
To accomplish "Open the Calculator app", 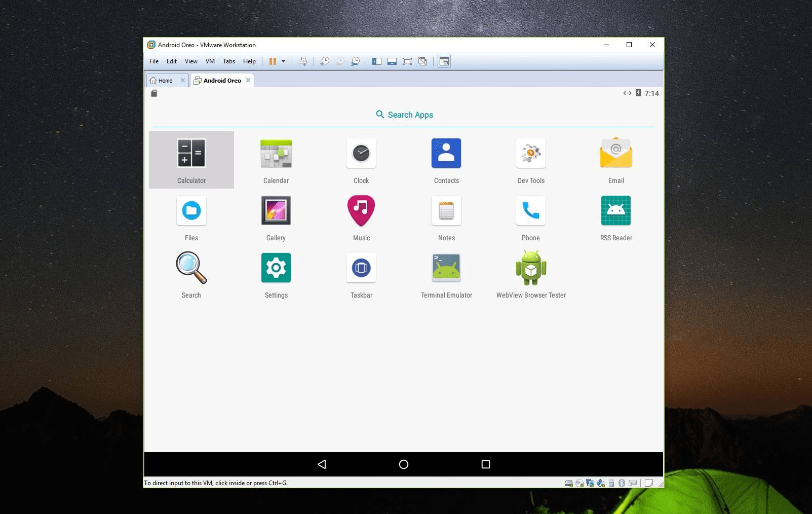I will (x=191, y=160).
